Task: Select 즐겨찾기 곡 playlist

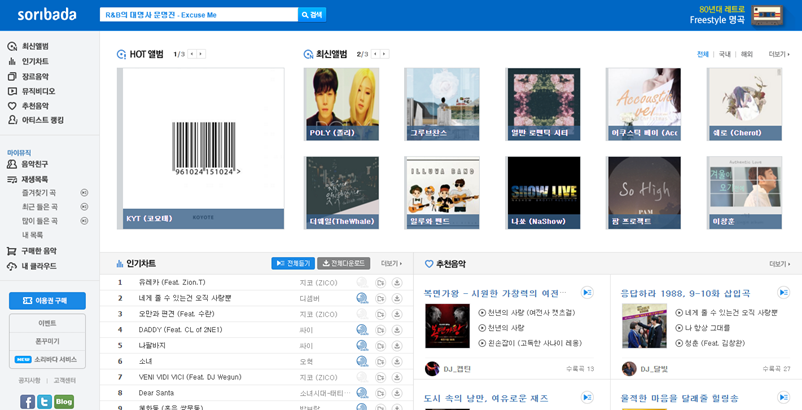Action: [39, 193]
